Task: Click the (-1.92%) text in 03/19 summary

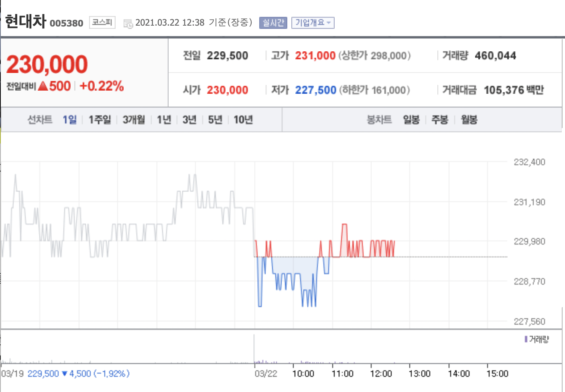Action: (x=112, y=374)
